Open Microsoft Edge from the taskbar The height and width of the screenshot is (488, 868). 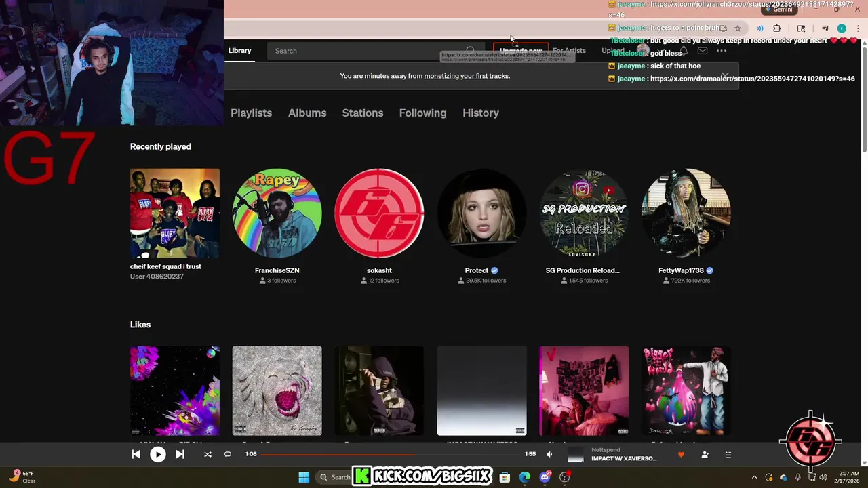click(525, 477)
